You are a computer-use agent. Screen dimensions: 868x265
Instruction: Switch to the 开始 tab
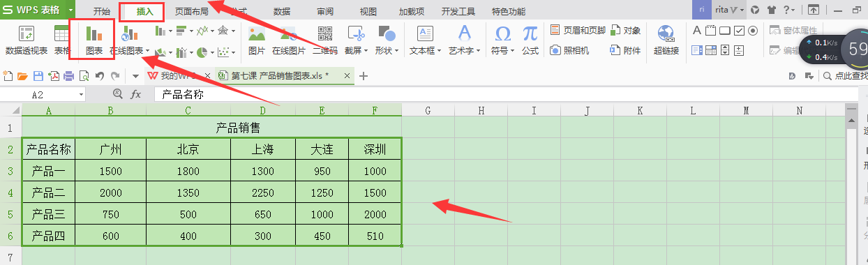click(x=102, y=11)
